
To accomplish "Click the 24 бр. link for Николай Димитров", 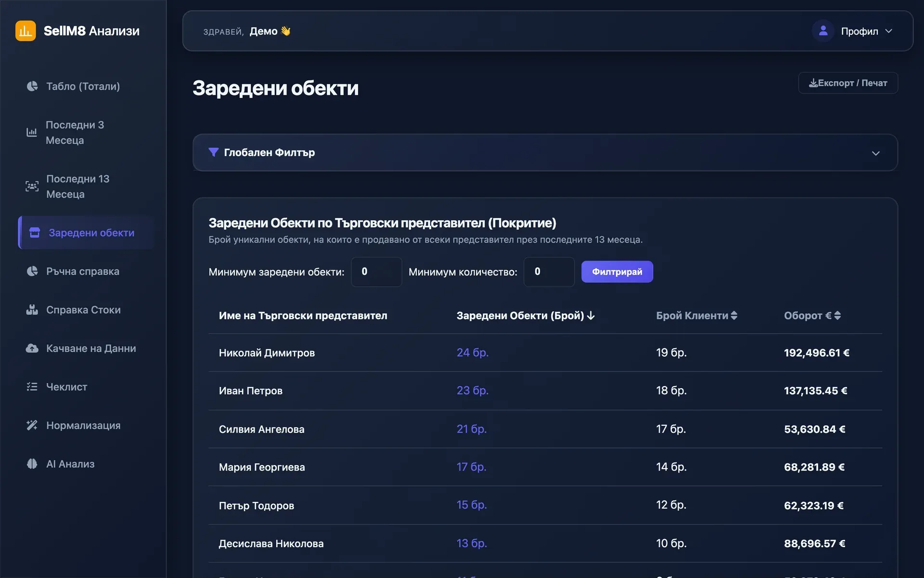I will tap(473, 353).
